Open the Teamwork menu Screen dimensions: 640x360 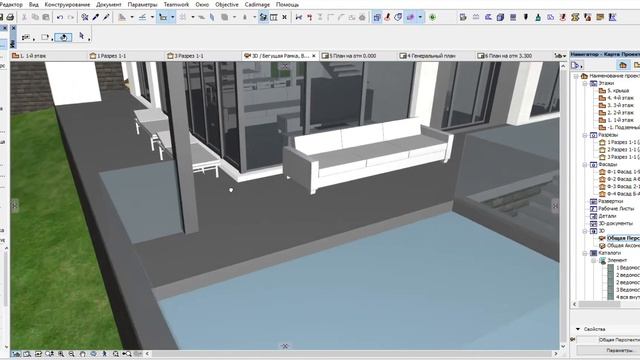176,4
